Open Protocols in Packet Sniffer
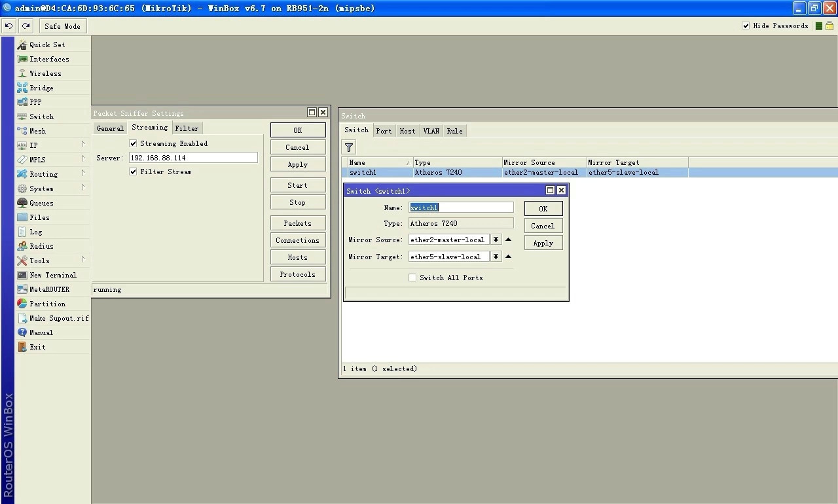Screen dimensions: 838x504 tap(297, 274)
